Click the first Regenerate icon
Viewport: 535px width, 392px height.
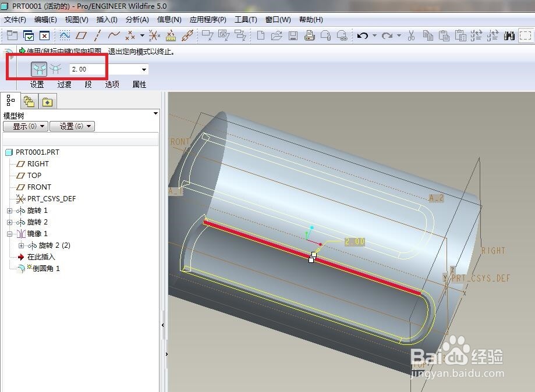click(476, 35)
